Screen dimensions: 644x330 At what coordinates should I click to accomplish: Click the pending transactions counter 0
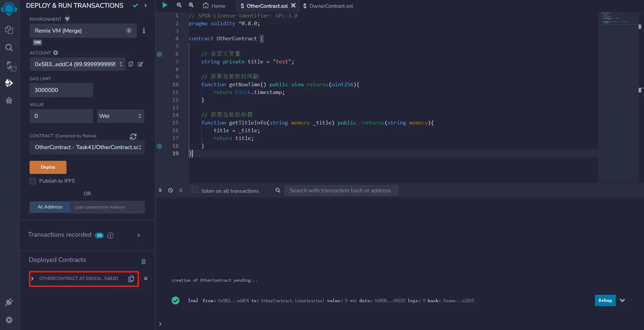tap(181, 190)
